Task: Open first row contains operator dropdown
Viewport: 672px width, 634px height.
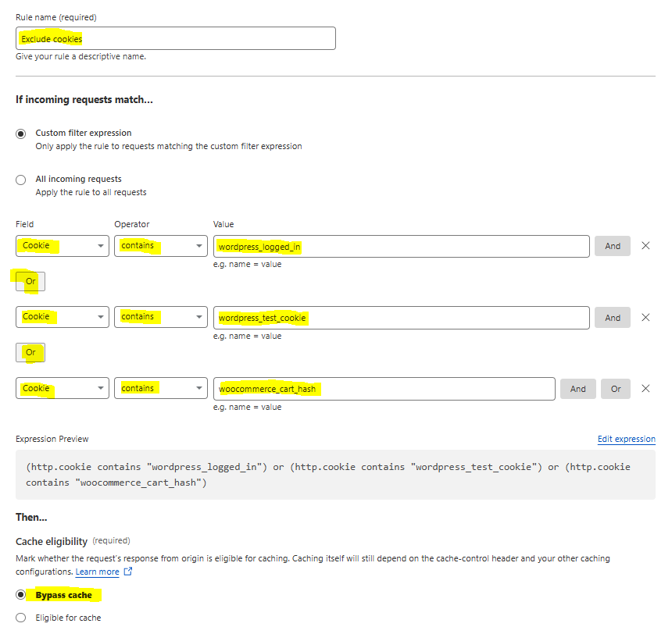Action: click(x=161, y=246)
